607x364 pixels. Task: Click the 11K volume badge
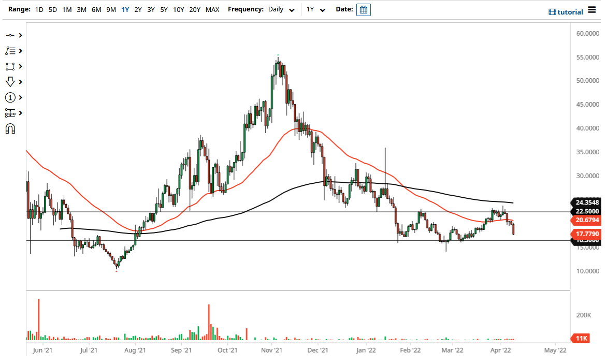[582, 338]
